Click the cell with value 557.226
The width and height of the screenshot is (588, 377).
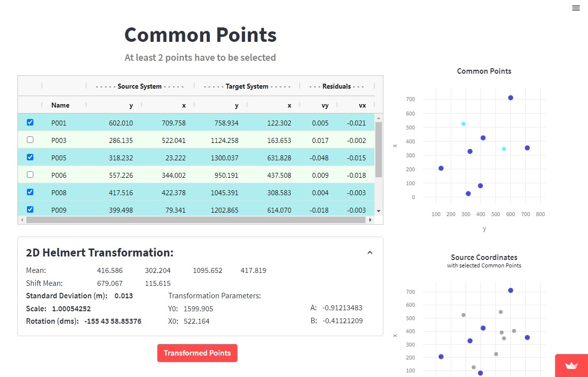121,175
